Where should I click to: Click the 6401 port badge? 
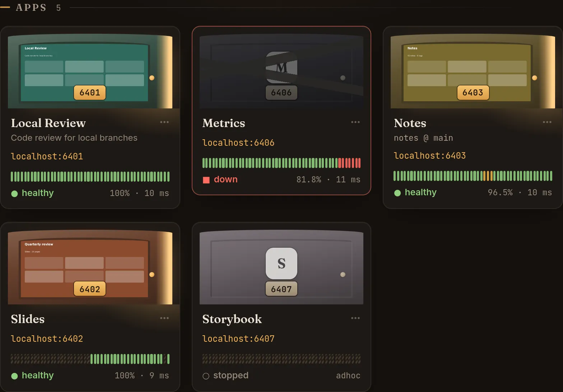click(x=90, y=93)
